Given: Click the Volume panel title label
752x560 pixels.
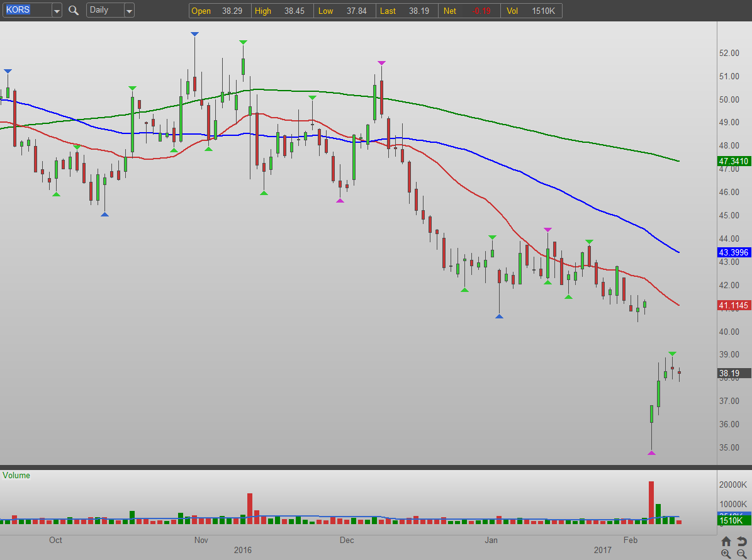Looking at the screenshot, I should pos(16,476).
